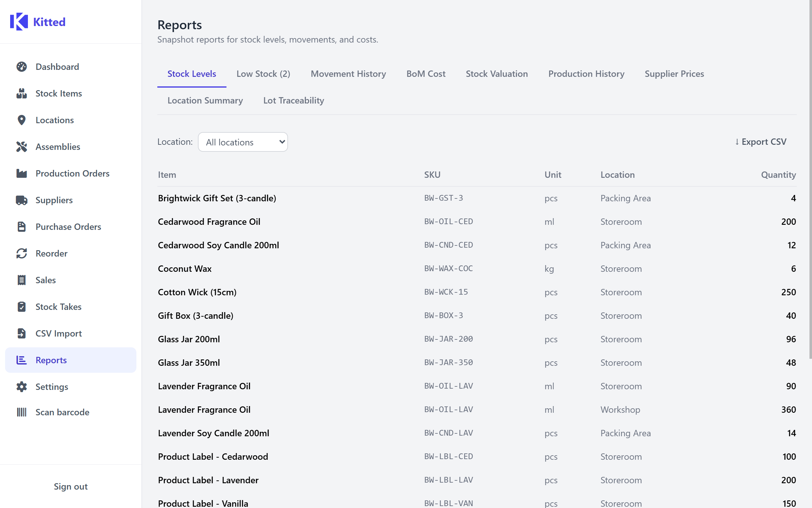Click the Purchase Orders document icon
The width and height of the screenshot is (812, 508).
pyautogui.click(x=22, y=227)
